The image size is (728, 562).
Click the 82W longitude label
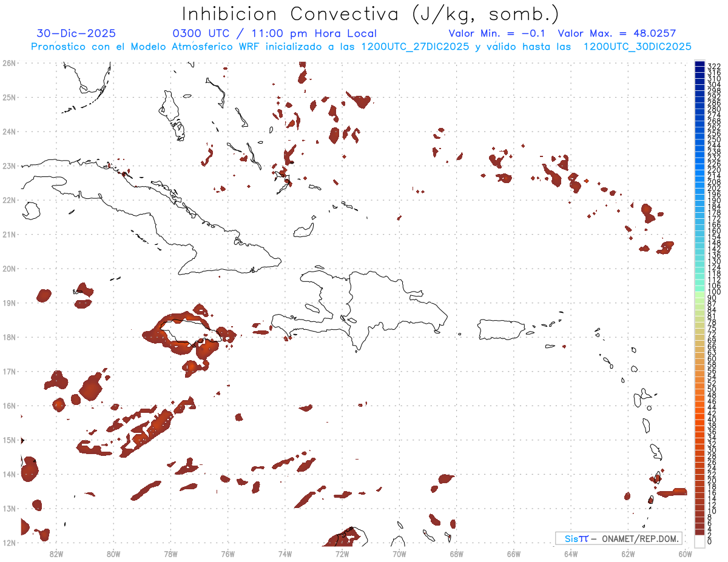[x=56, y=554]
